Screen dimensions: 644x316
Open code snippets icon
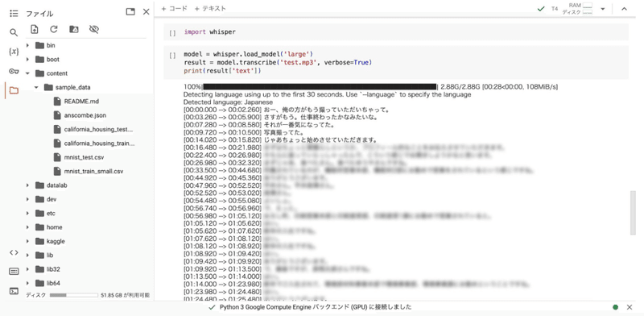(14, 252)
